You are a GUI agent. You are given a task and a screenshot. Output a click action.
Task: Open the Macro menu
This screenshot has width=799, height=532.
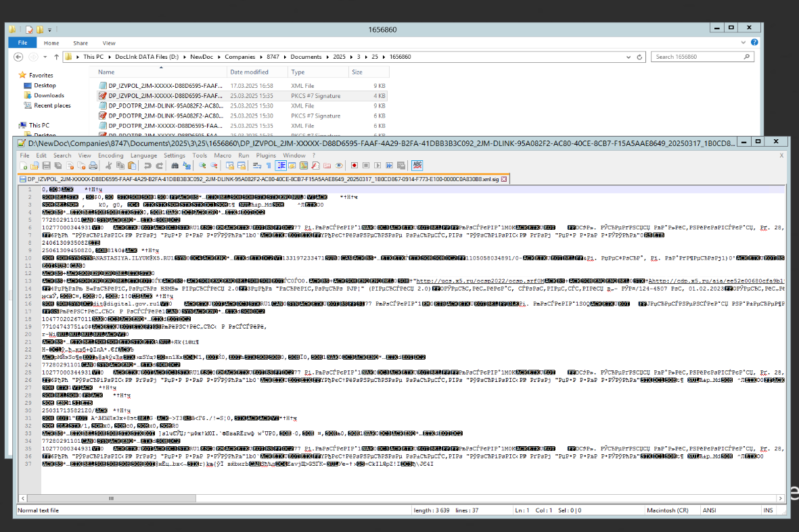point(222,155)
